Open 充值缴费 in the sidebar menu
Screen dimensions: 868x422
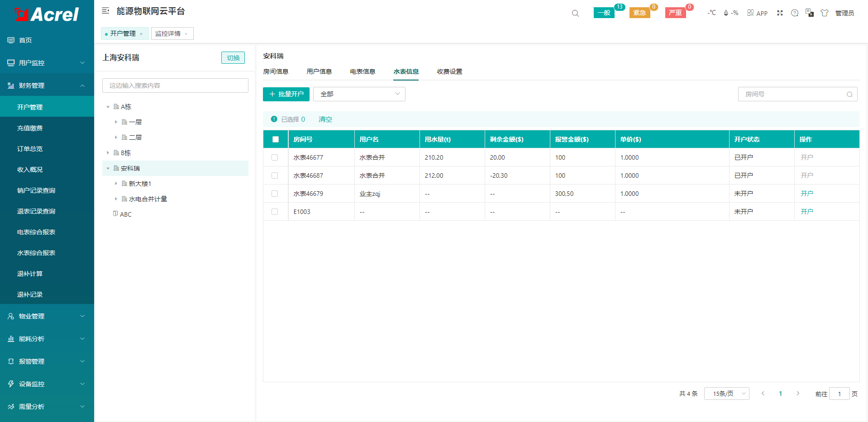30,128
